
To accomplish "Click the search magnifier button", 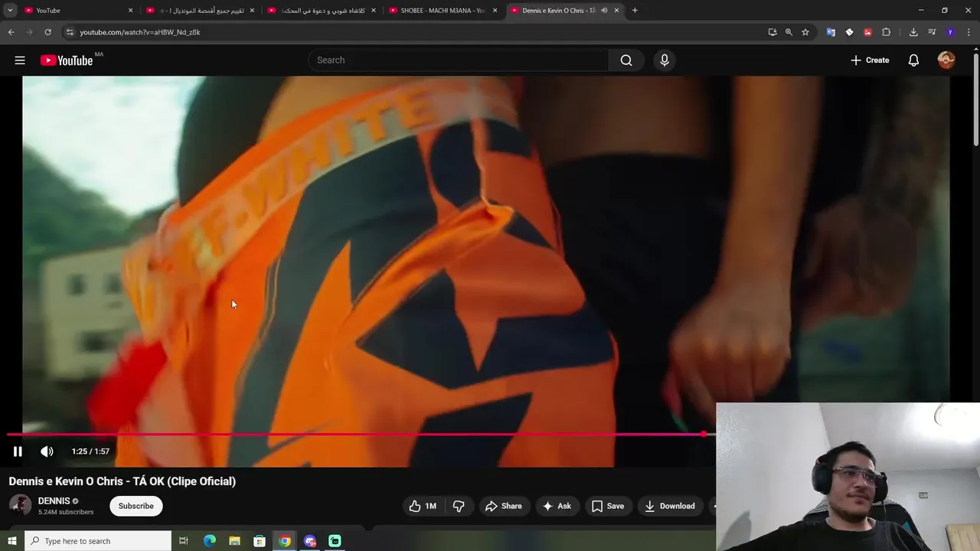I will point(626,60).
